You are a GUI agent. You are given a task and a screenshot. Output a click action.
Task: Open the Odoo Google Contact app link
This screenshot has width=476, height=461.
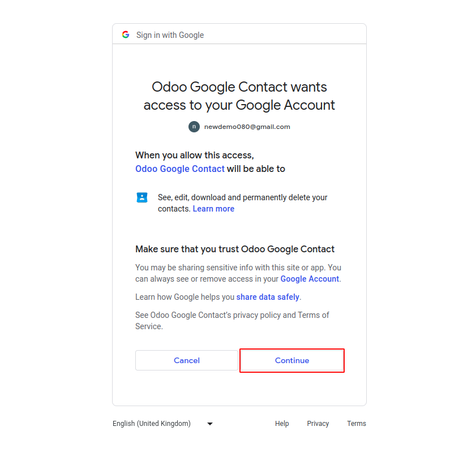tap(180, 169)
